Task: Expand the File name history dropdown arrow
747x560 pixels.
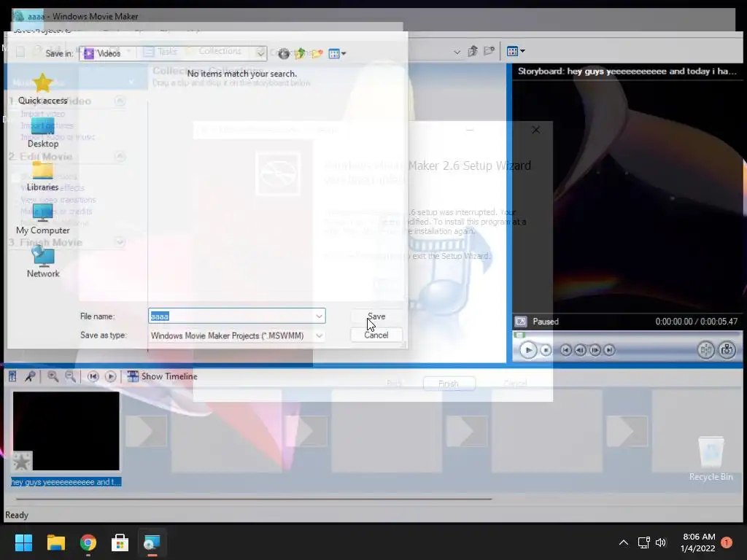Action: click(320, 316)
